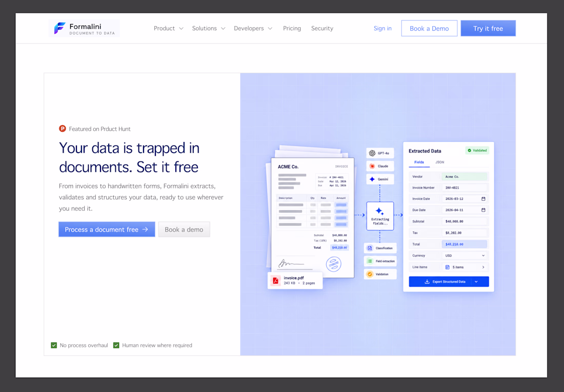Screen dimensions: 564x392
Task: Open the Due Date calendar icon
Action: tap(483, 210)
